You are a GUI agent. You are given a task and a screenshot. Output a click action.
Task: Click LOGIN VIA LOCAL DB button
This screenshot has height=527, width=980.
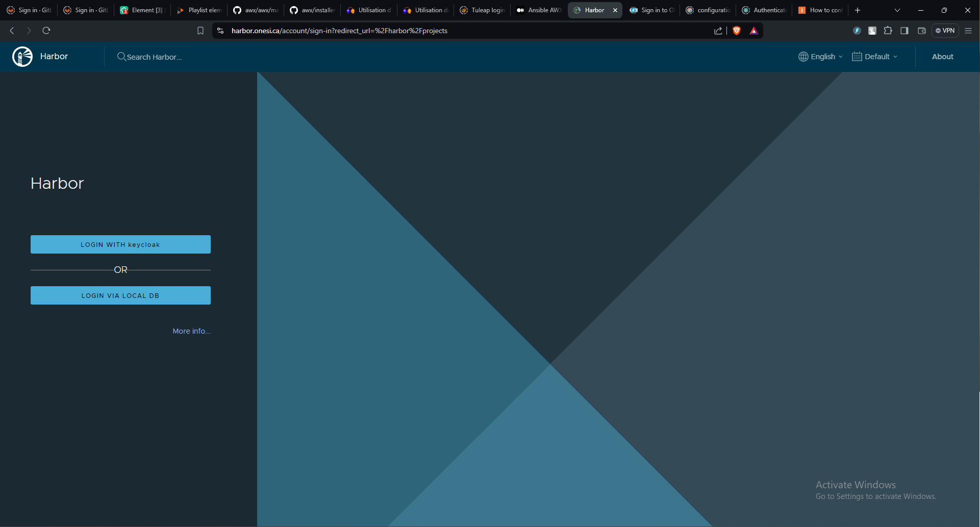point(120,295)
